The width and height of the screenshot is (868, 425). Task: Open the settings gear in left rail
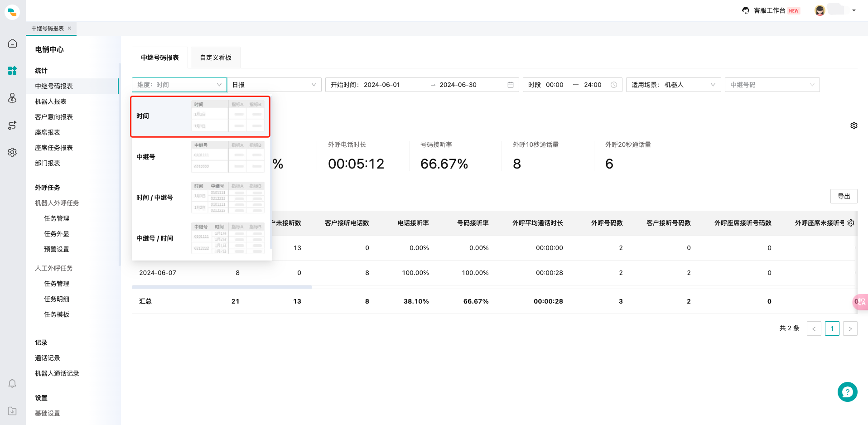tap(12, 152)
